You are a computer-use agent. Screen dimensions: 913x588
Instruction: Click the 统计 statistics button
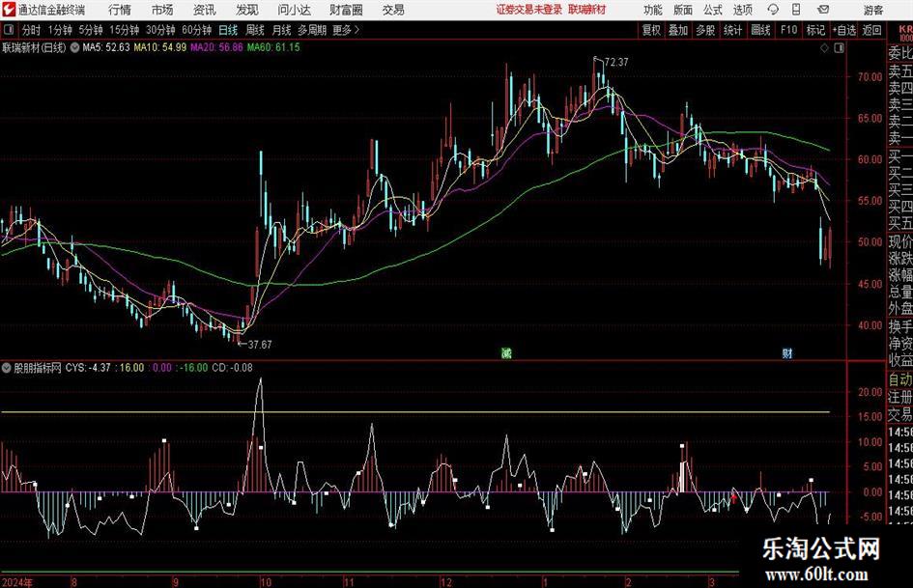click(x=732, y=30)
